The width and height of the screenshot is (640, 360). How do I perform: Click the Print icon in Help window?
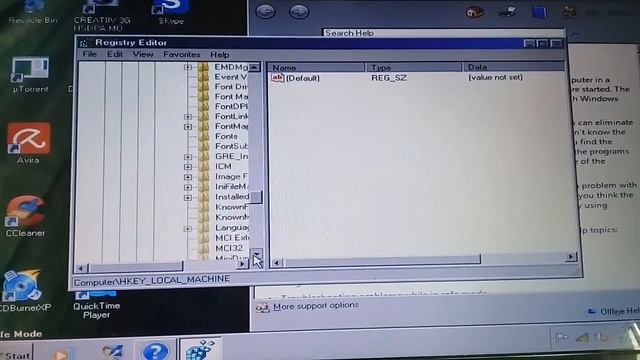click(x=507, y=13)
